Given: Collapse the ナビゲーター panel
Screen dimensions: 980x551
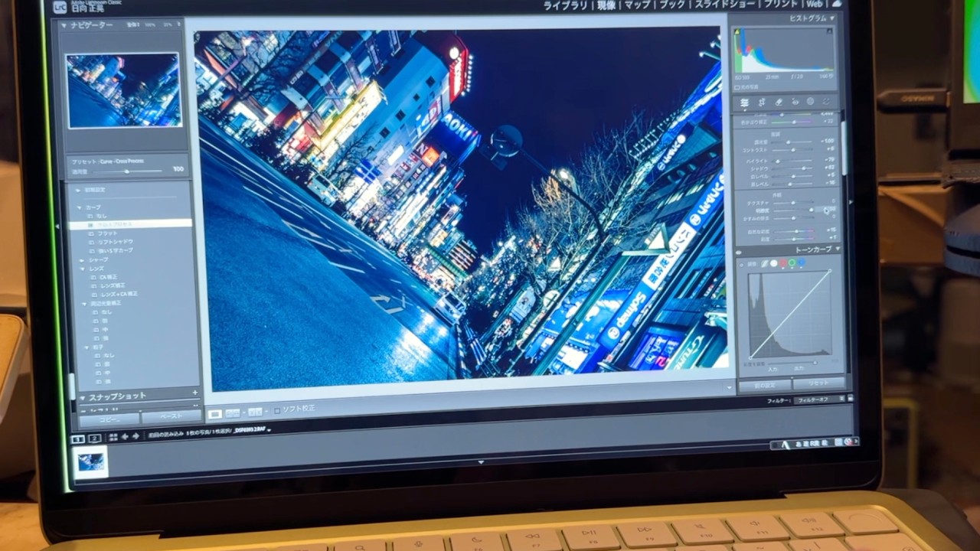Looking at the screenshot, I should (64, 25).
